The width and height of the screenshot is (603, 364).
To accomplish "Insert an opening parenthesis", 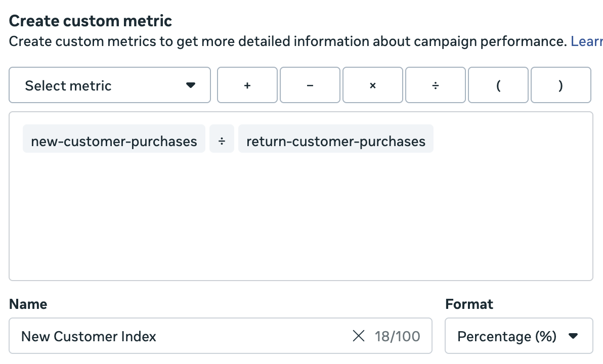I will click(x=498, y=85).
